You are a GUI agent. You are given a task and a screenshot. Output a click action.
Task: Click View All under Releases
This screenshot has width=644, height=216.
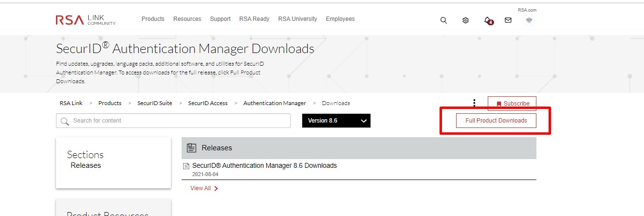tap(204, 188)
